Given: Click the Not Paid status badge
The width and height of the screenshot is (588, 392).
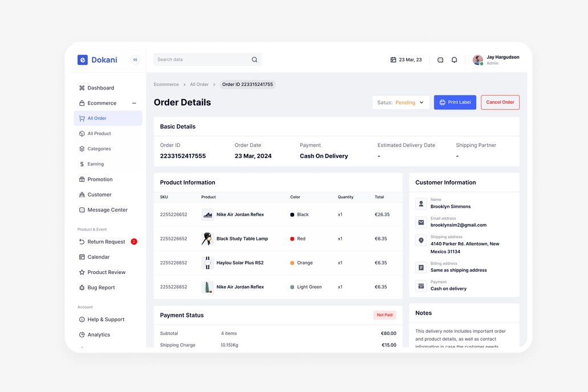Looking at the screenshot, I should [385, 315].
